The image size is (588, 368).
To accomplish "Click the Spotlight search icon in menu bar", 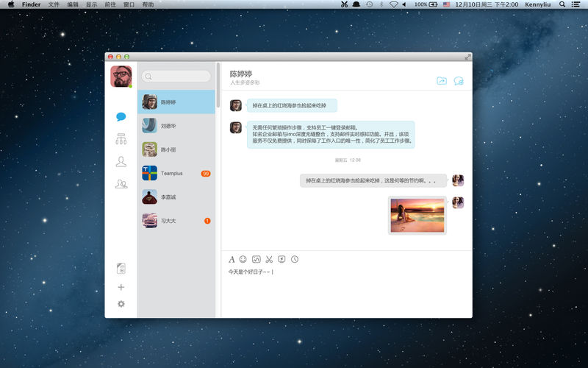I will (563, 4).
